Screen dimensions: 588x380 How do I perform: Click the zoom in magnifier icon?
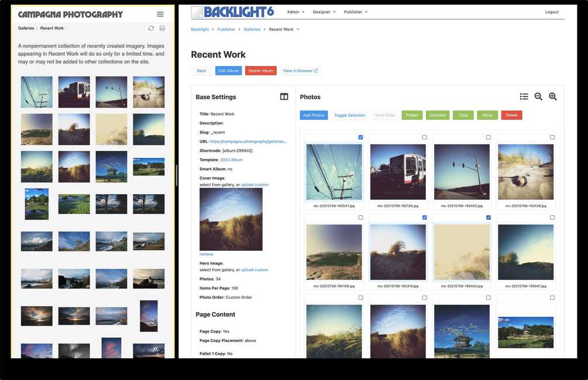click(x=552, y=96)
